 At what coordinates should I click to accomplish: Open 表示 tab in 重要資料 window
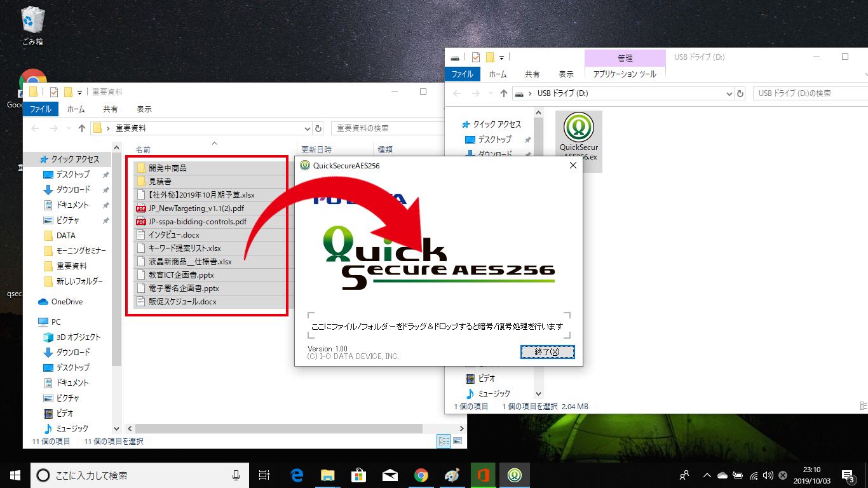(x=144, y=109)
